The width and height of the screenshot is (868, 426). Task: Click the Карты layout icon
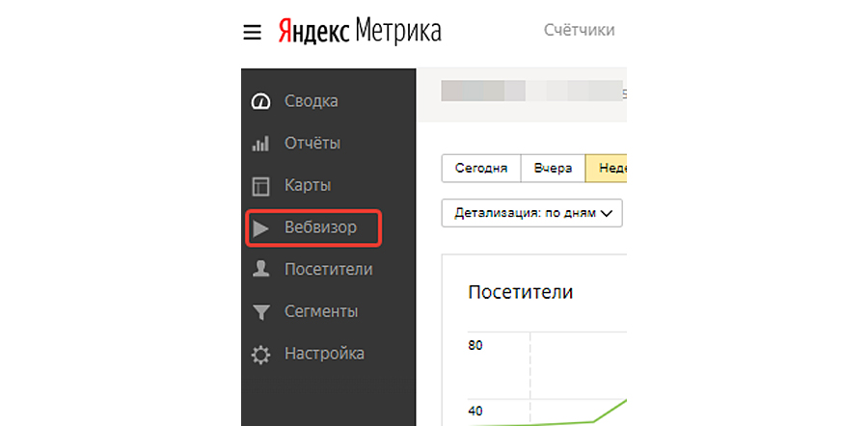coord(260,186)
